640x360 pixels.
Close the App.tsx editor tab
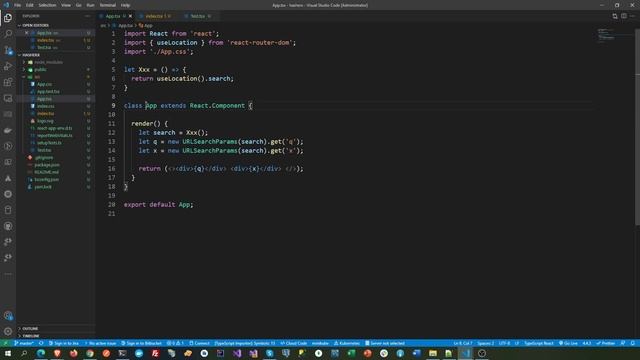[x=131, y=16]
